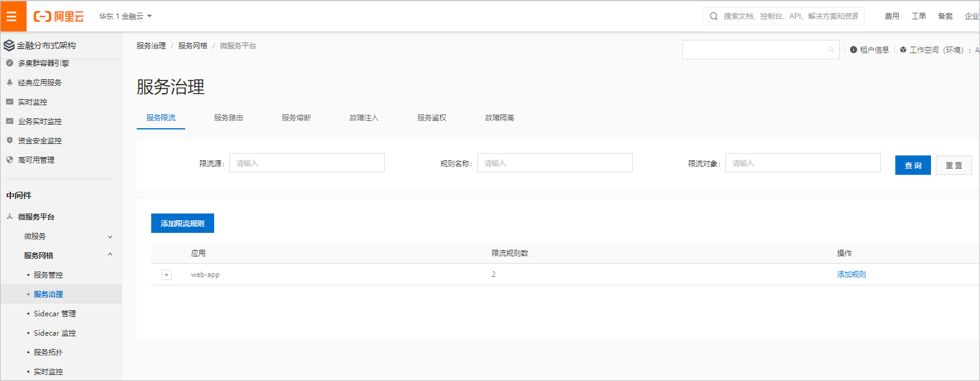This screenshot has width=980, height=381.
Task: Click the 应用 column header
Action: pos(198,253)
